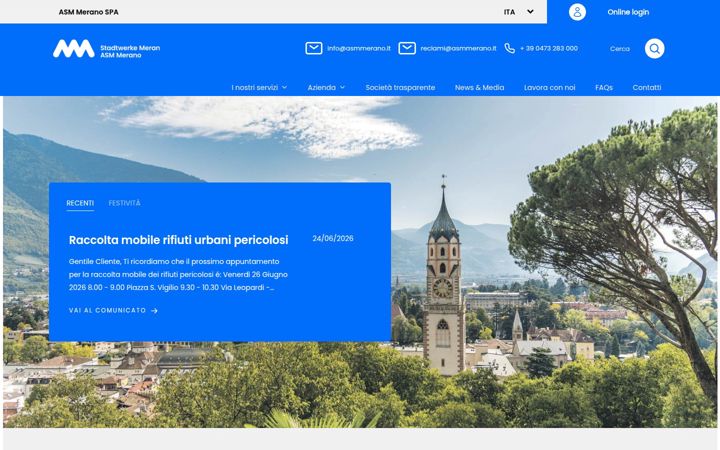
Task: Navigate to Contatti
Action: click(647, 87)
